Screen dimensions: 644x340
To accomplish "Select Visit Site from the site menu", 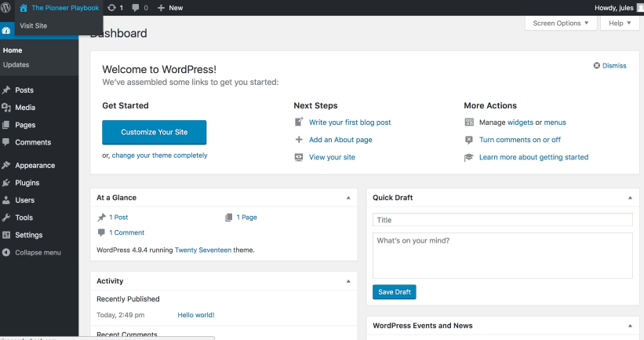I will pos(33,25).
